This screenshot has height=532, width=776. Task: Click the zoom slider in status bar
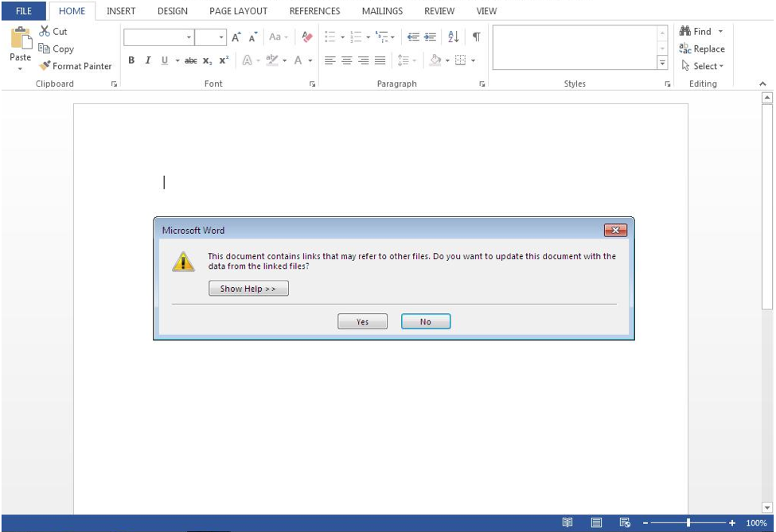[688, 523]
